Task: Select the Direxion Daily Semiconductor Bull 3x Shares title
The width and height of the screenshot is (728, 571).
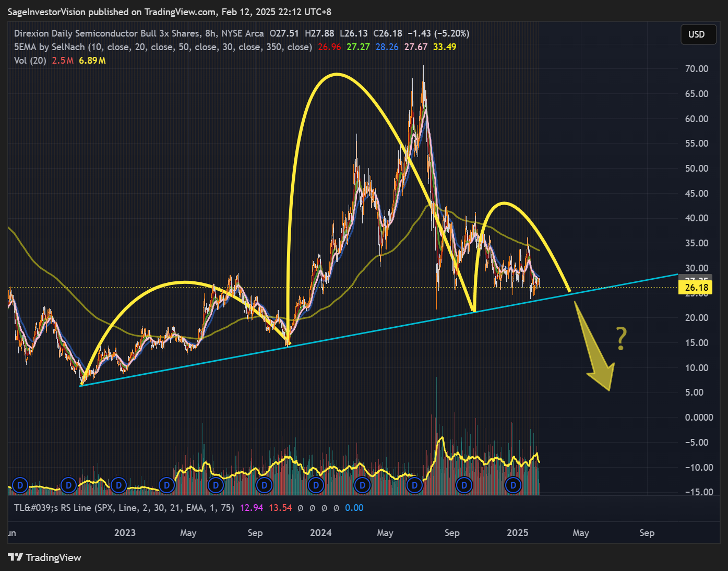Action: click(107, 33)
